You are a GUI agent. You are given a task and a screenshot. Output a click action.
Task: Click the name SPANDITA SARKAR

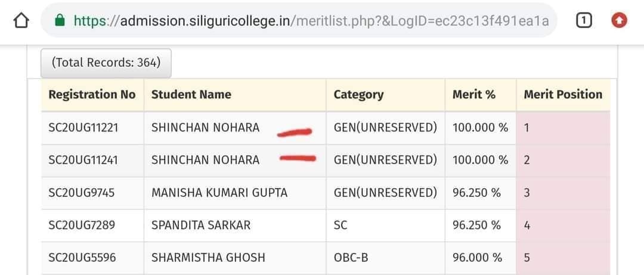201,225
